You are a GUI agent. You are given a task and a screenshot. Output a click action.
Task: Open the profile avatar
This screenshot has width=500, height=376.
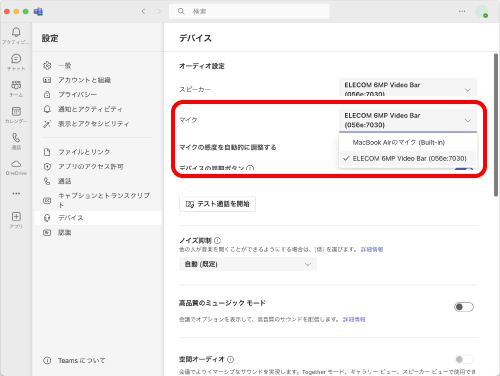pos(481,12)
